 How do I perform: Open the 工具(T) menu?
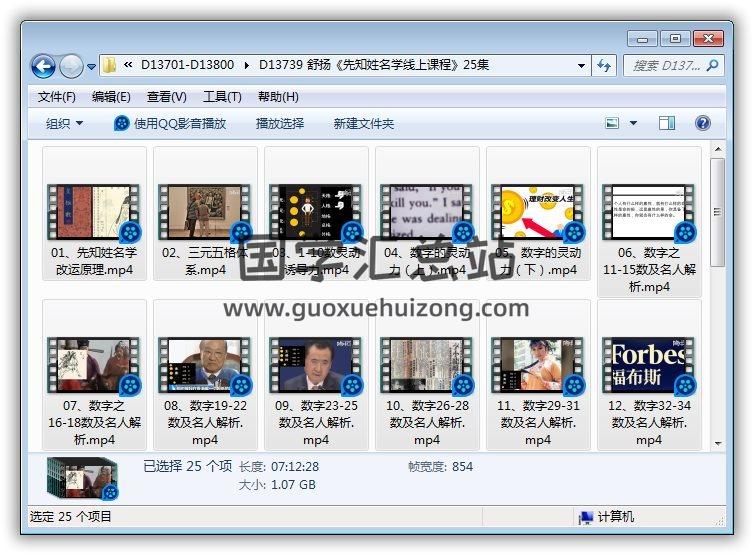[222, 96]
